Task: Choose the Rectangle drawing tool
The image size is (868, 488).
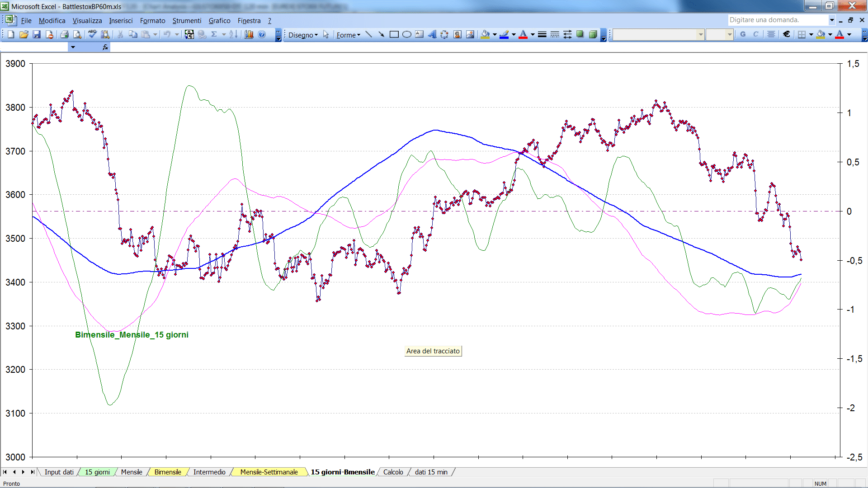Action: click(x=394, y=34)
